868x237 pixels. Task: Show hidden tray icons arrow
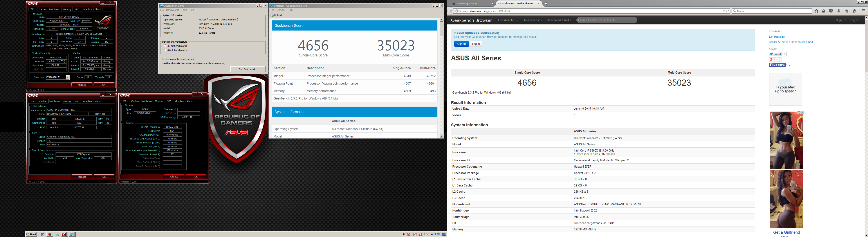404,234
